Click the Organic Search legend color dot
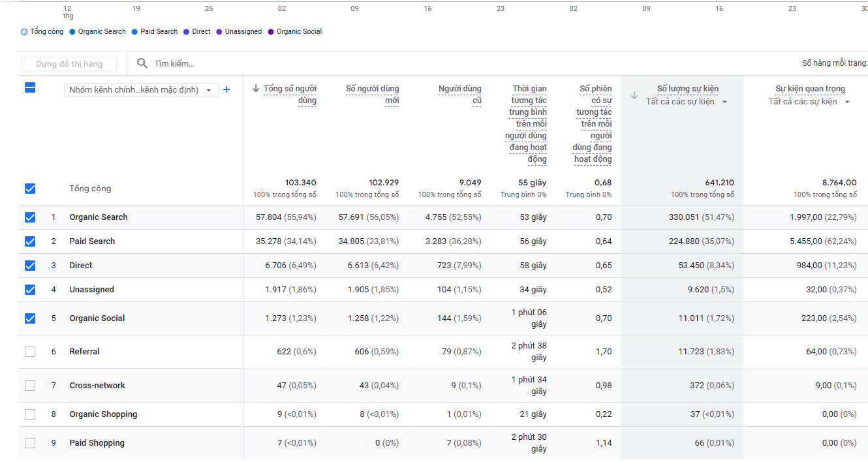868x462 pixels. [x=72, y=32]
